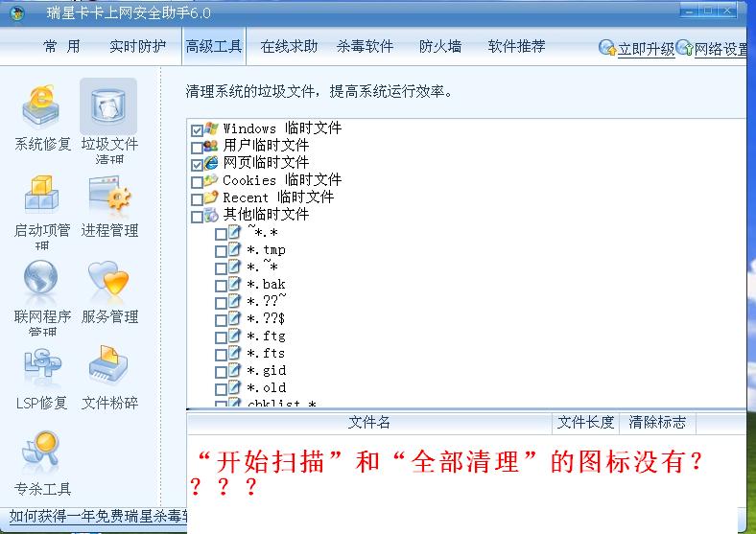This screenshot has height=534, width=756.
Task: Click the users icon beside 用户临时文件
Action: [x=211, y=146]
